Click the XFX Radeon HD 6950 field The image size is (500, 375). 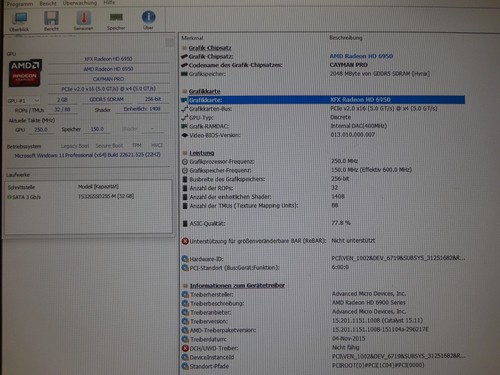108,59
